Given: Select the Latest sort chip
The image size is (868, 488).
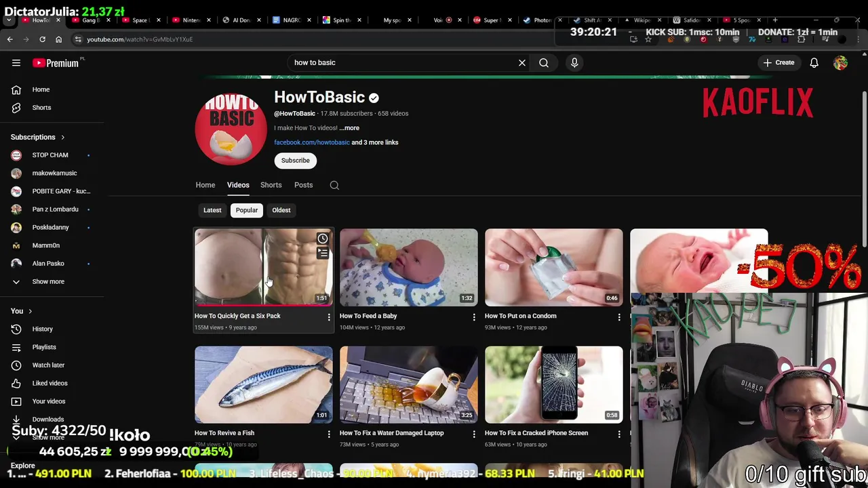Looking at the screenshot, I should point(212,210).
